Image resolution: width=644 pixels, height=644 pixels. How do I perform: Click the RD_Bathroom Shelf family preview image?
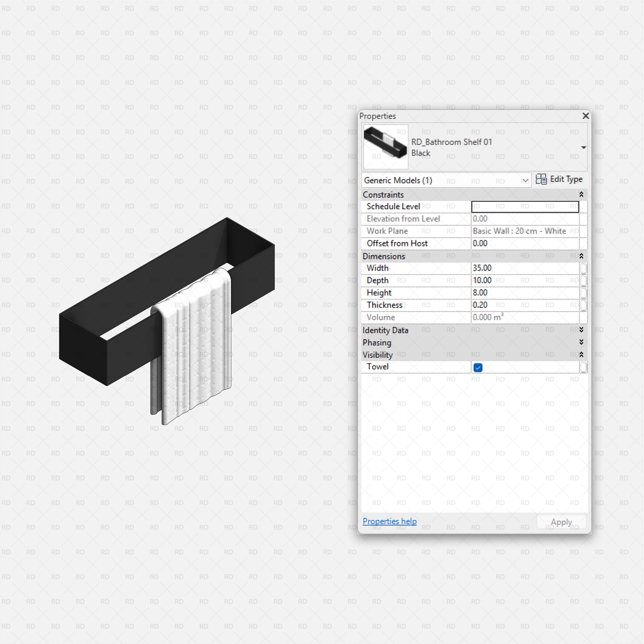point(385,147)
